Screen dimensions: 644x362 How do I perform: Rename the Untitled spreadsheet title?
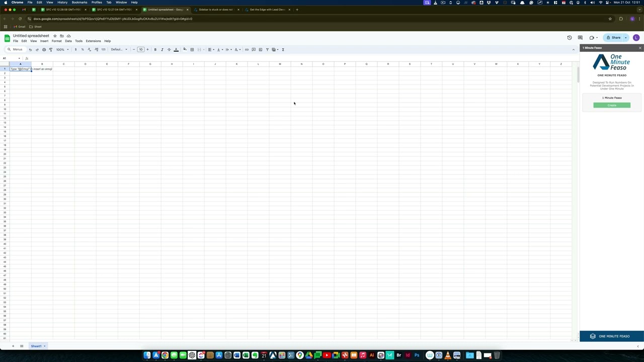(31, 36)
